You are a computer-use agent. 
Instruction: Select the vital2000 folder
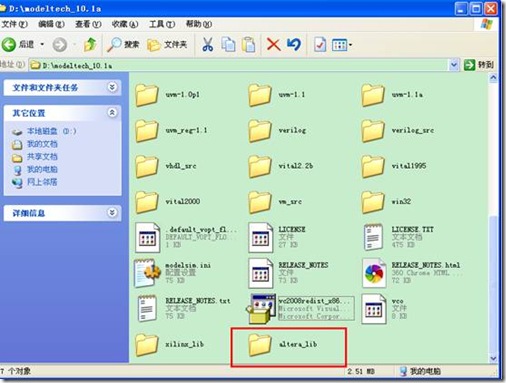(168, 202)
